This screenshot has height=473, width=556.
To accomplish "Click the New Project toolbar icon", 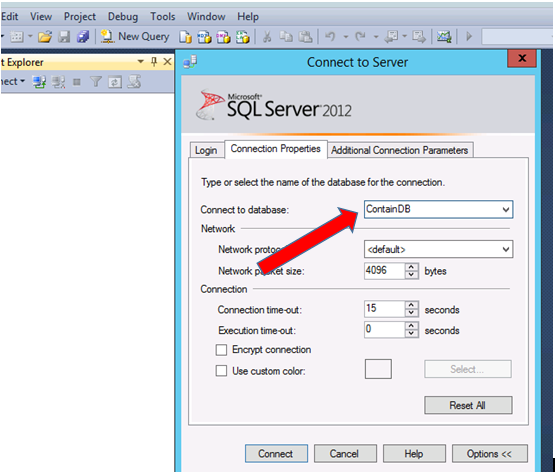I will tap(16, 36).
